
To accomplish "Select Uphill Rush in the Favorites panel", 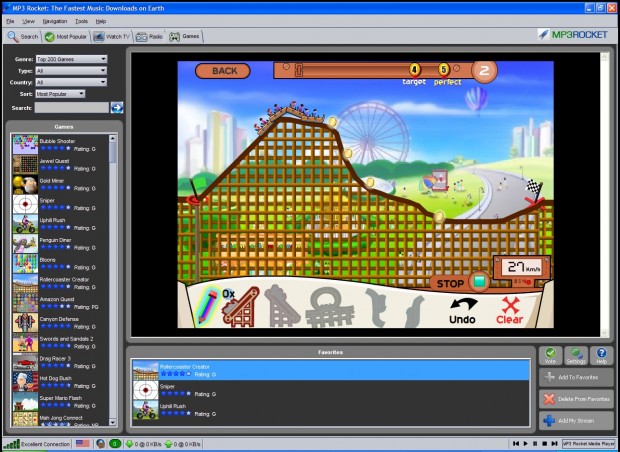I will point(331,410).
